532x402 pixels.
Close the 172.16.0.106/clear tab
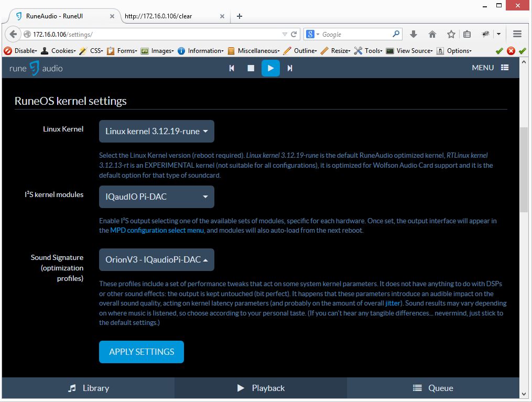[x=222, y=16]
